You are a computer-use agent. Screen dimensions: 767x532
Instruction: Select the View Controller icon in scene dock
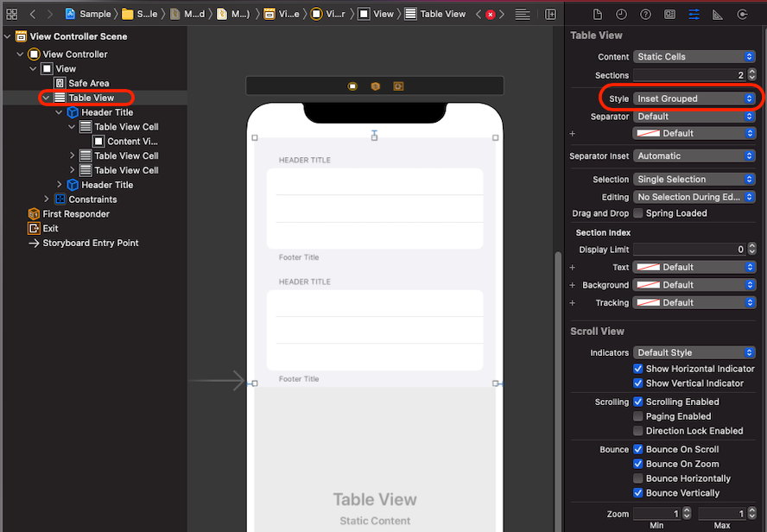tap(352, 86)
